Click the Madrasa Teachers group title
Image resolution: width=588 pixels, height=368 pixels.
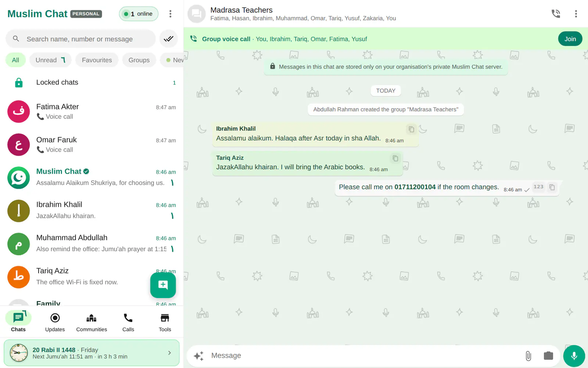(241, 10)
